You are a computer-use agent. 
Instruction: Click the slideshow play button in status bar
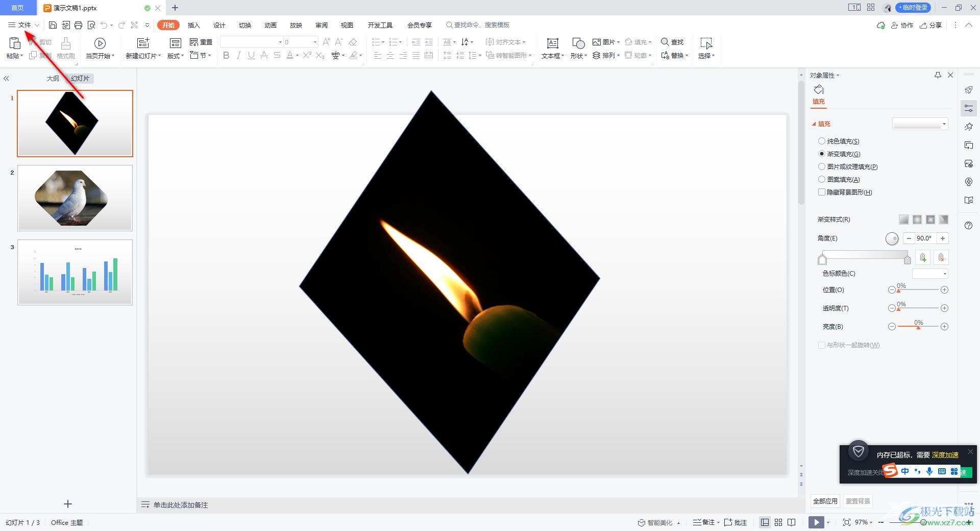[816, 522]
